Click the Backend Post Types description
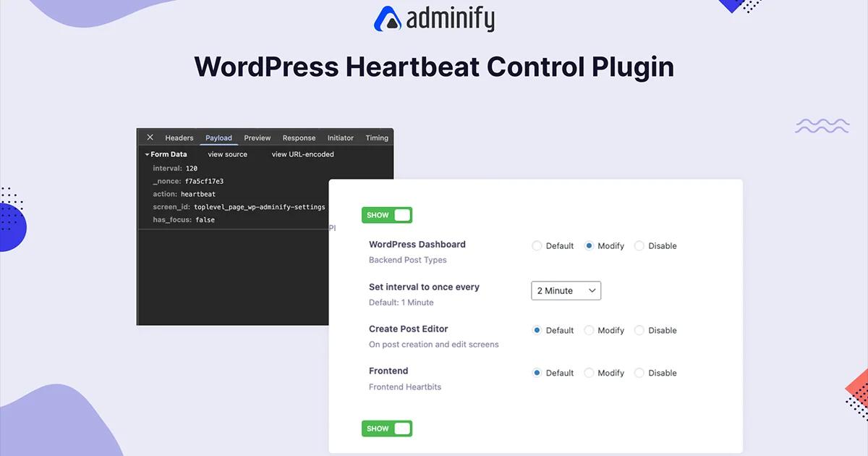This screenshot has height=456, width=868. click(408, 261)
